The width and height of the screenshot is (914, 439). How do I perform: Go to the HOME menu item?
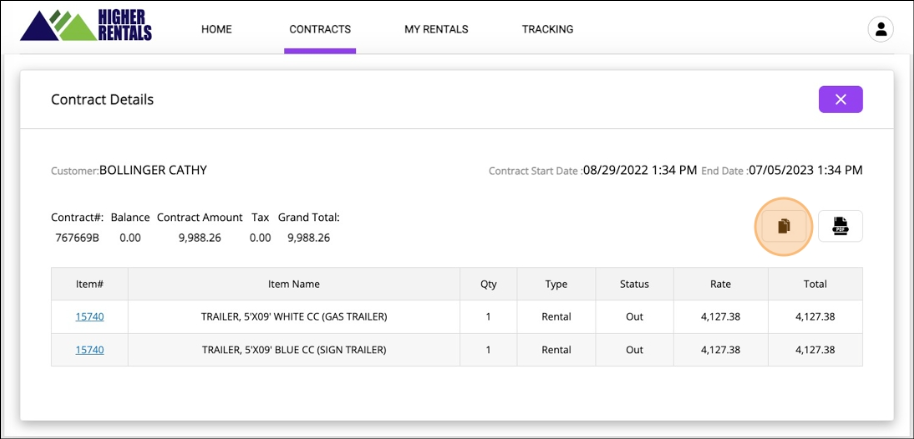coord(216,30)
